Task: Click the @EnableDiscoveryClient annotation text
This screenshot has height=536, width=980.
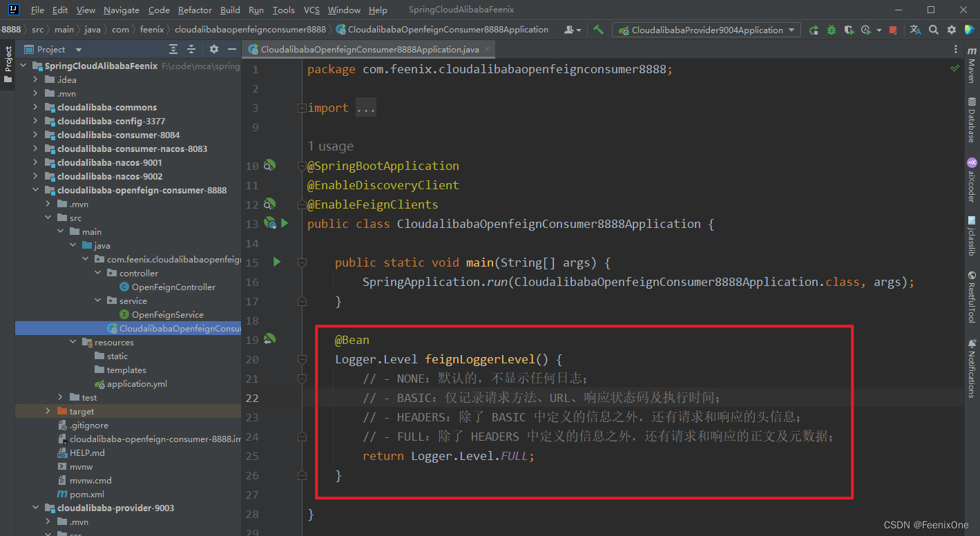Action: click(x=383, y=185)
